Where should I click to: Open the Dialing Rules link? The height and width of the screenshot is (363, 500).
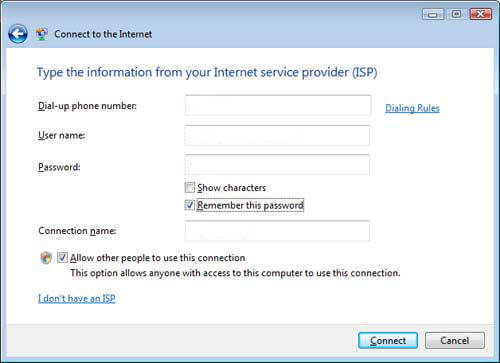point(412,108)
